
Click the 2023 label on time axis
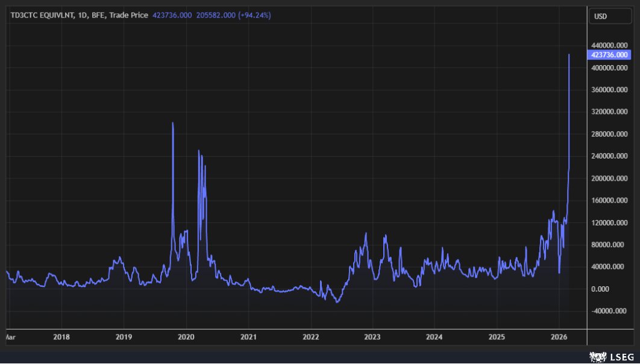click(372, 337)
